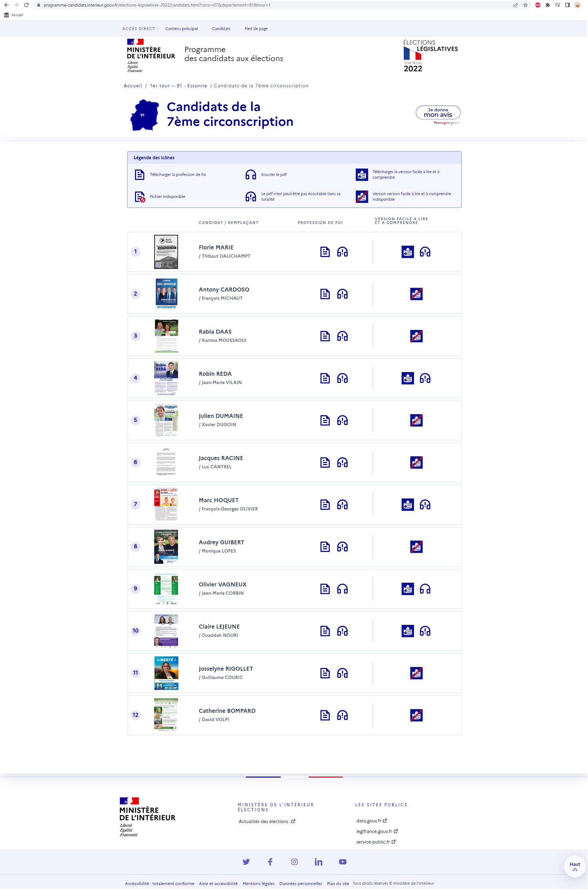Open the ministry's Twitter page
Viewport: 588px width, 890px height.
[246, 862]
